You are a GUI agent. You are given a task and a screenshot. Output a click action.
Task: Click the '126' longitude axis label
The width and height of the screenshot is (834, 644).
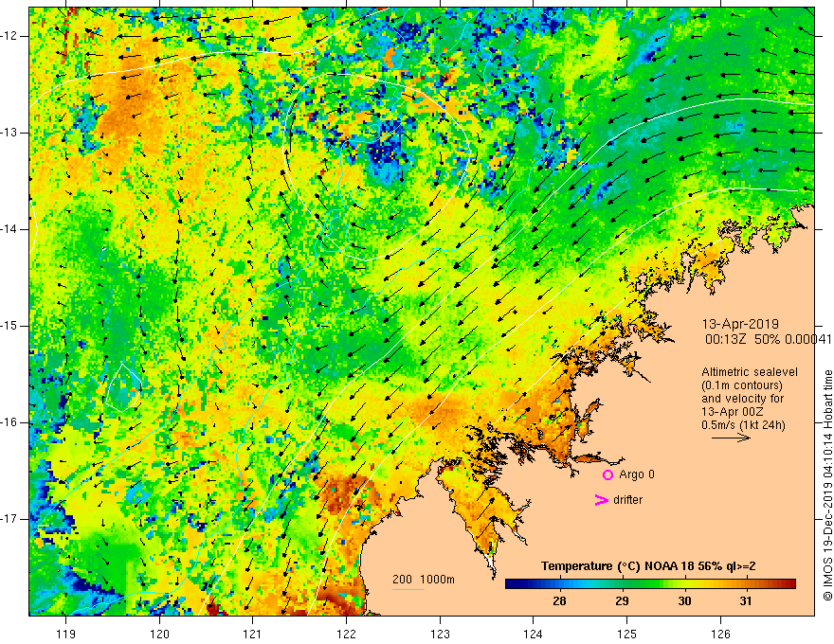[720, 634]
